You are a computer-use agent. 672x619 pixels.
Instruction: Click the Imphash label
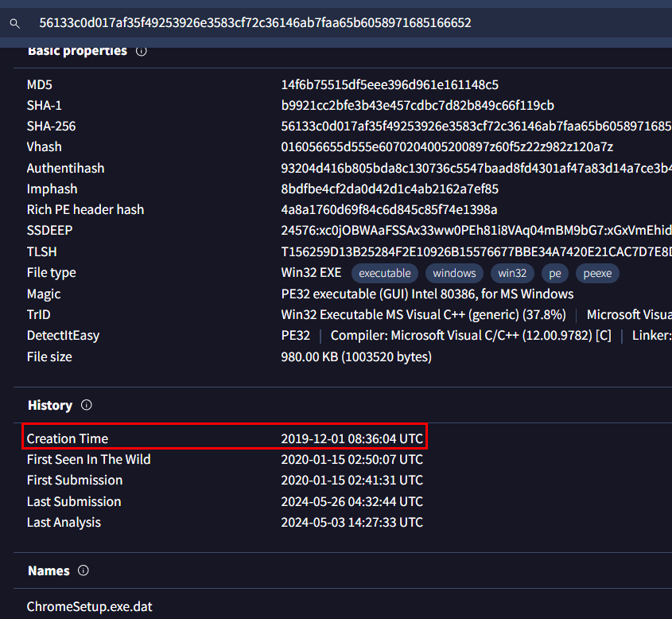[x=52, y=189]
